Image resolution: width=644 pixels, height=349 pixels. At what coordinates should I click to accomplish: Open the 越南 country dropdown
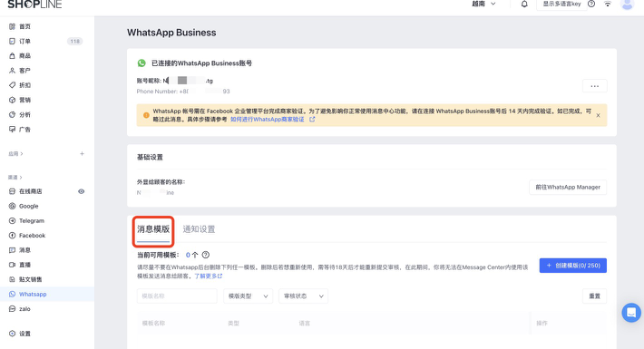pyautogui.click(x=483, y=5)
